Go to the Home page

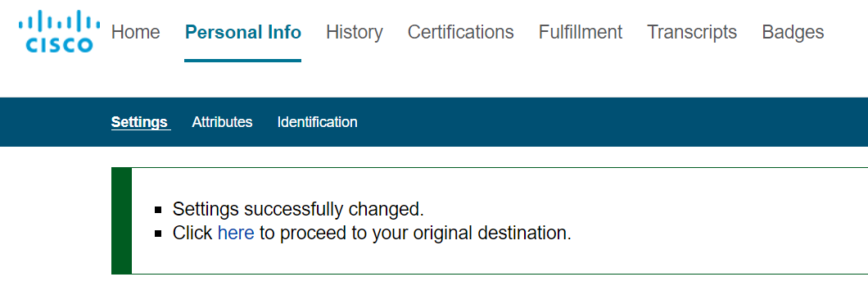tap(136, 32)
